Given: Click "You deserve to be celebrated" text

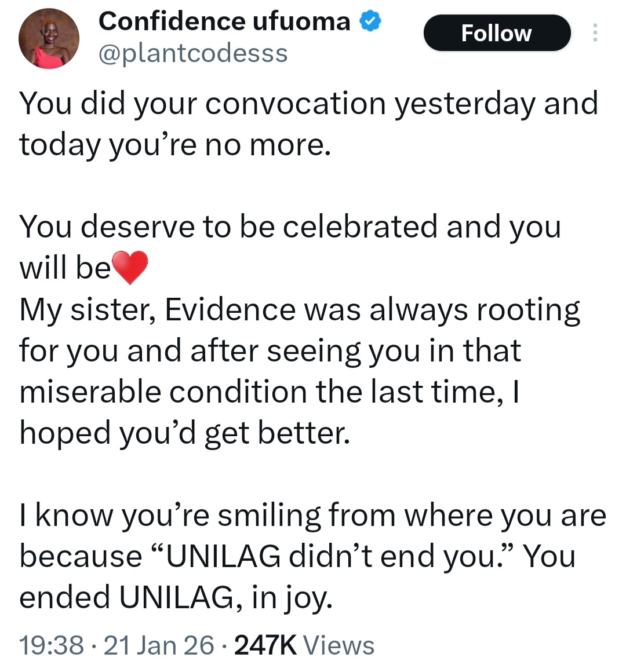Looking at the screenshot, I should click(x=230, y=227).
